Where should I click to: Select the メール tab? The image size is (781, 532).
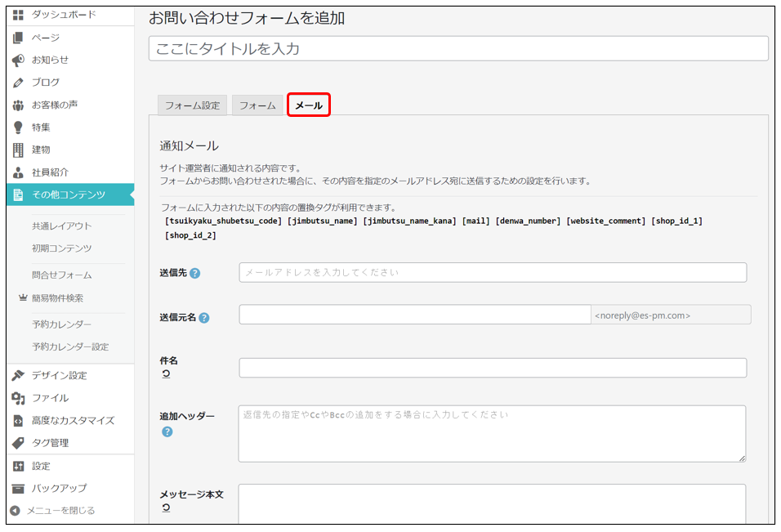(308, 105)
